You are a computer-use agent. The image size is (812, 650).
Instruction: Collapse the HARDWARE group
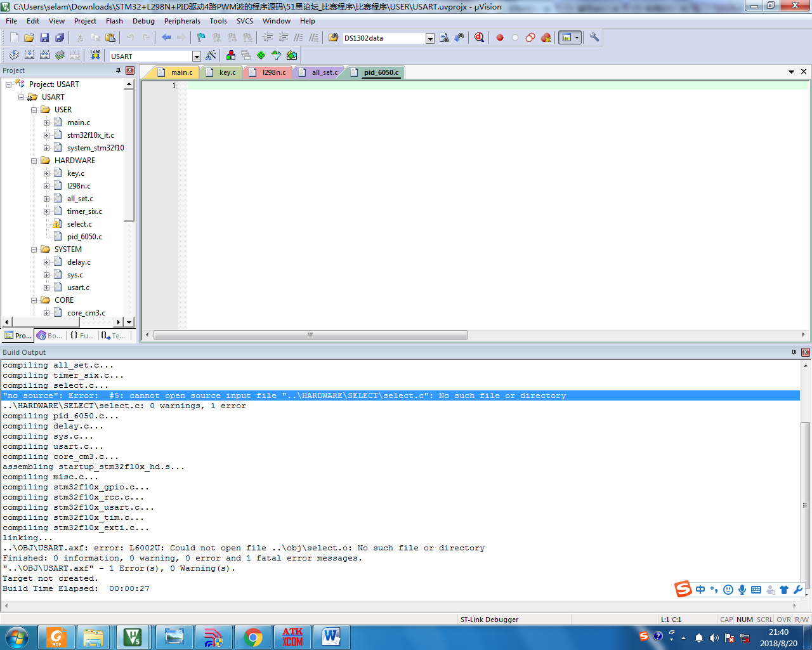coord(34,161)
